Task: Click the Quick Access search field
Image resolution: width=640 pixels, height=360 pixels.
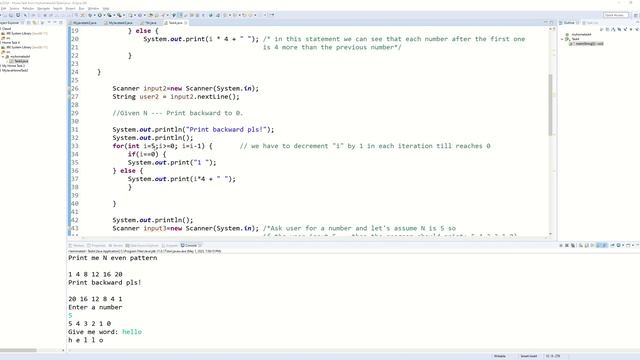Action: coord(616,15)
